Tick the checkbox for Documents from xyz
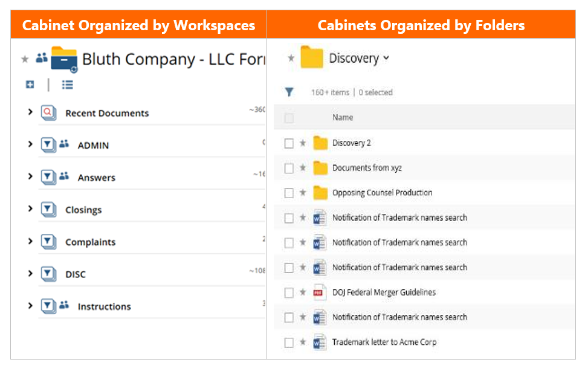This screenshot has width=588, height=368. (289, 169)
